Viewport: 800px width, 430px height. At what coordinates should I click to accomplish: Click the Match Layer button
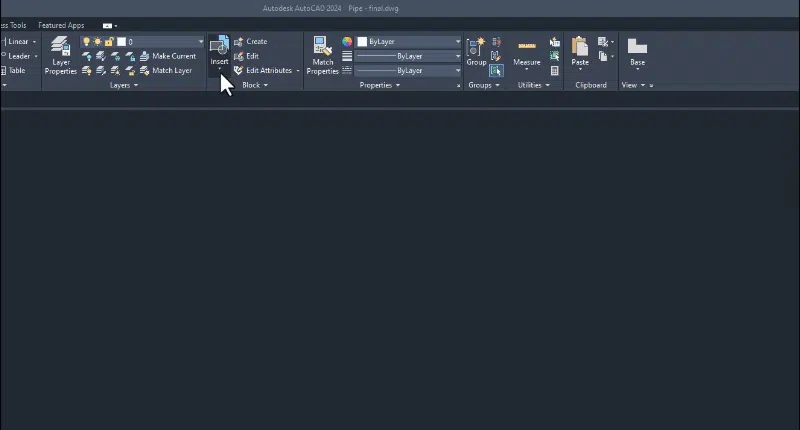click(166, 70)
